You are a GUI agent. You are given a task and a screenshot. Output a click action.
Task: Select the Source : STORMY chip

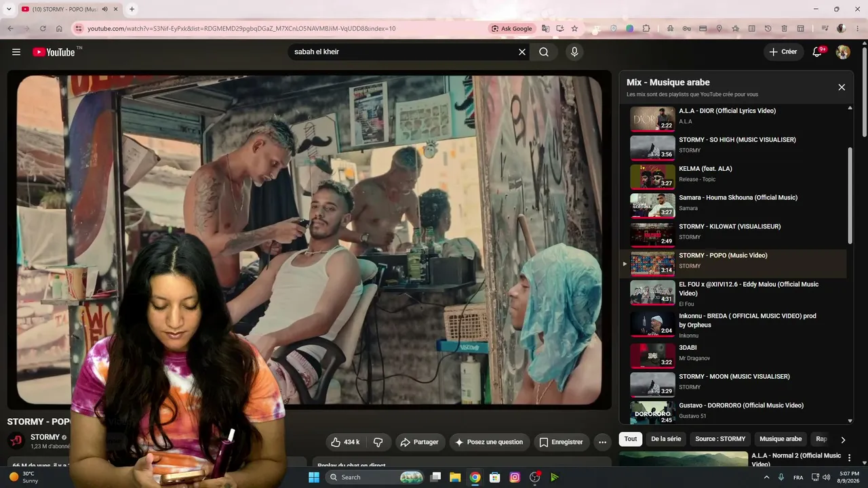(x=720, y=439)
